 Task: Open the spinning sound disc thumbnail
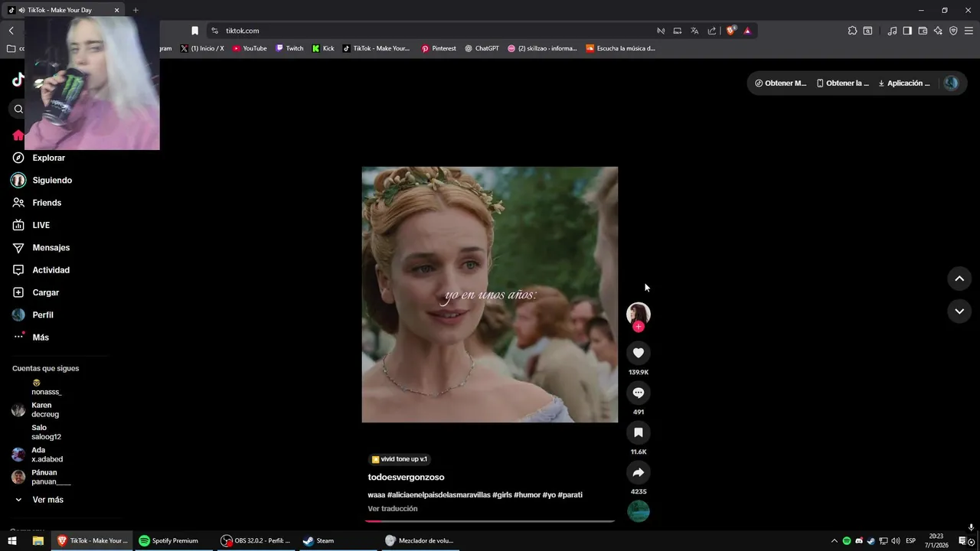coord(639,510)
